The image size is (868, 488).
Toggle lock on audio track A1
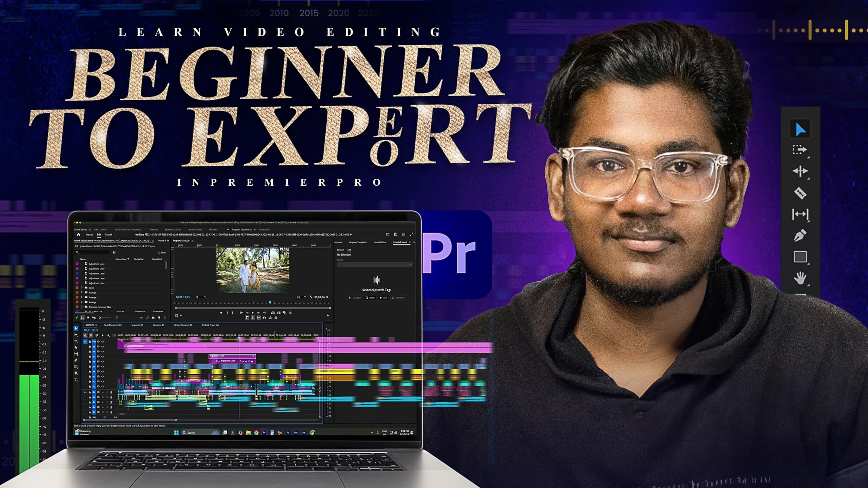90,392
